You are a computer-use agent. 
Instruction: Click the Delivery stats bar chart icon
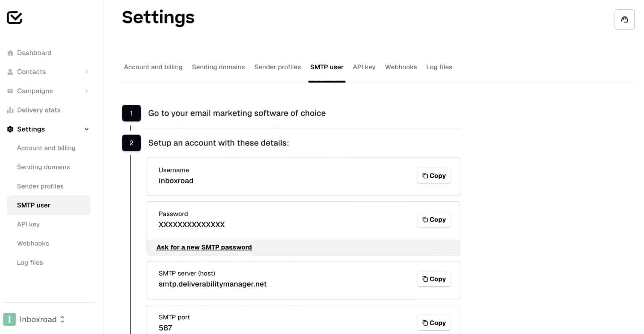10,110
